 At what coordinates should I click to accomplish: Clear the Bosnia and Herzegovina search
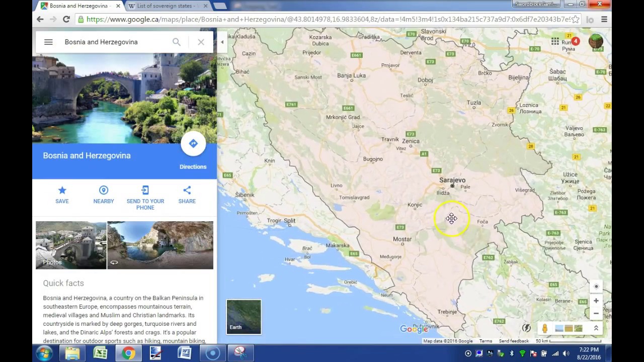(x=201, y=42)
